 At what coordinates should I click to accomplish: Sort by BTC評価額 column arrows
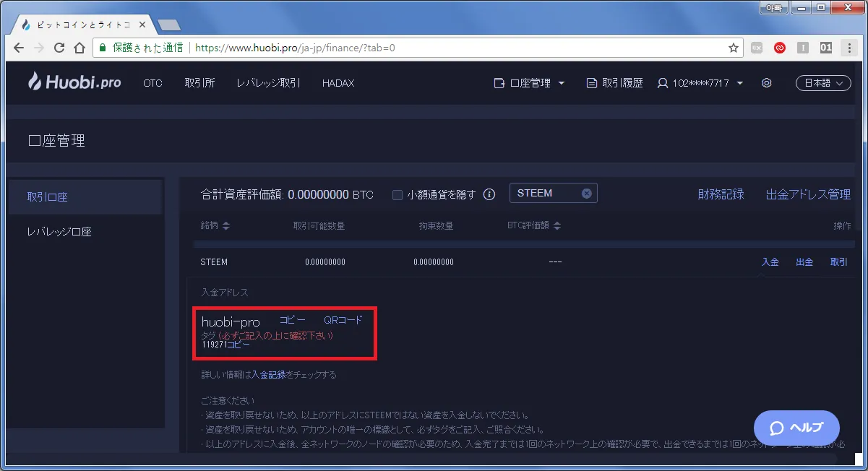pyautogui.click(x=557, y=226)
